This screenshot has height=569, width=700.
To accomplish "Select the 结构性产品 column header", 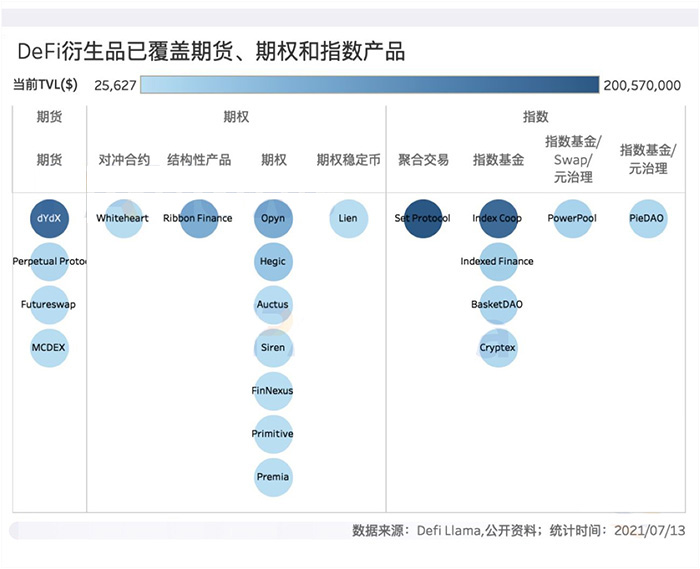I will (199, 160).
